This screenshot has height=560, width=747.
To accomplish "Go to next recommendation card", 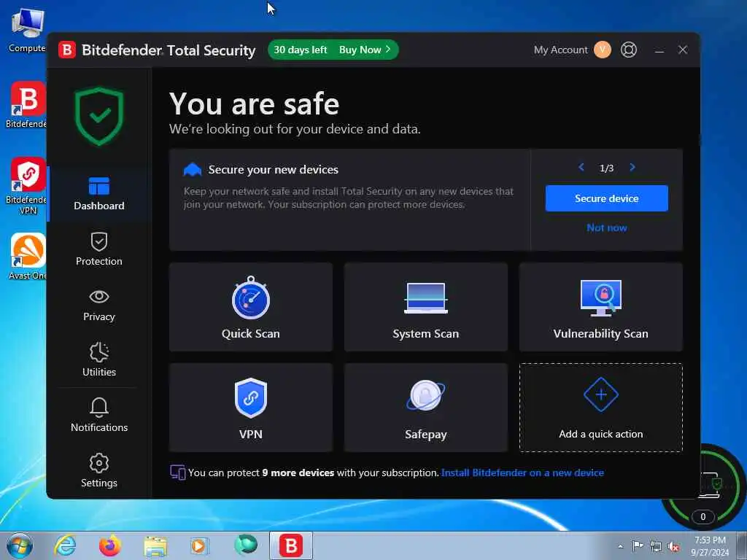I will tap(632, 167).
